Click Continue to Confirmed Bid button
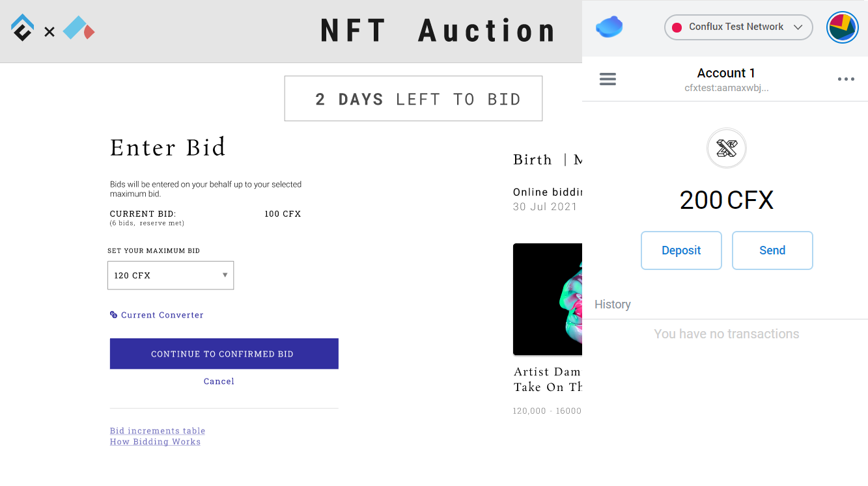Image resolution: width=868 pixels, height=486 pixels. point(224,354)
